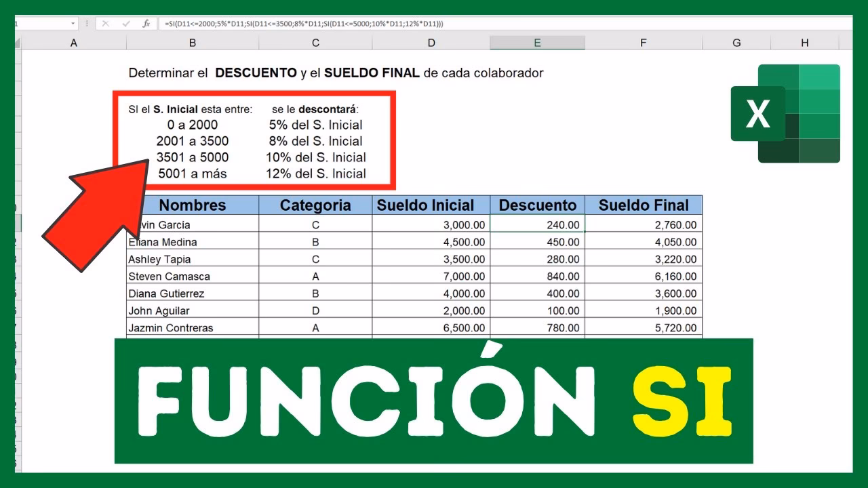Select the Categoria header cell
Viewport: 868px width, 488px height.
(x=315, y=205)
